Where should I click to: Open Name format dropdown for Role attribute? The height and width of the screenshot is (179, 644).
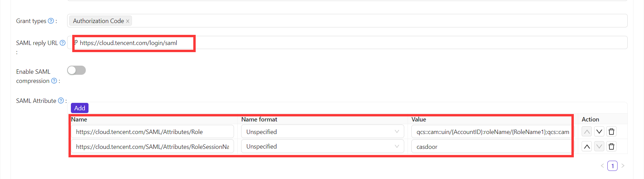[x=322, y=132]
